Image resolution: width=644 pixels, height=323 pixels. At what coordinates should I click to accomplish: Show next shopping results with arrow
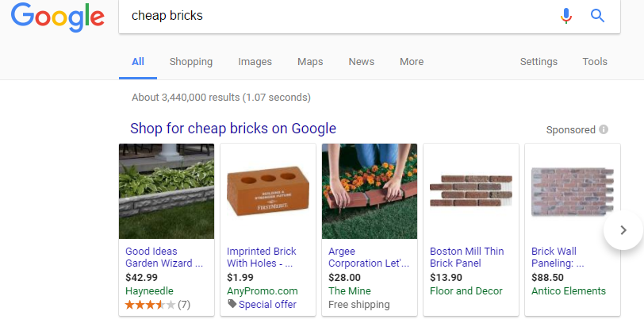[623, 230]
